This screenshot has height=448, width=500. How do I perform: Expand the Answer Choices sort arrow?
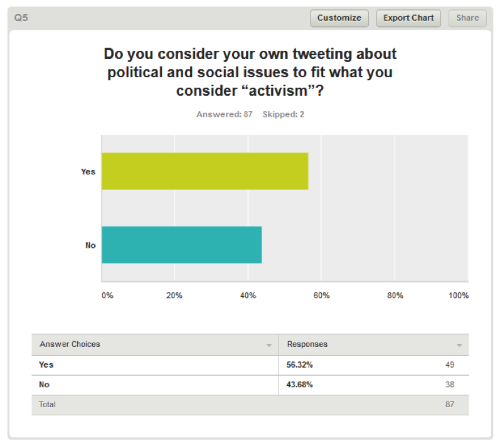point(269,345)
